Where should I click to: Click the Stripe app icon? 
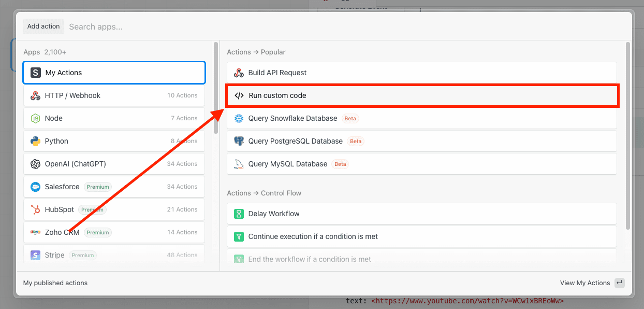tap(35, 255)
